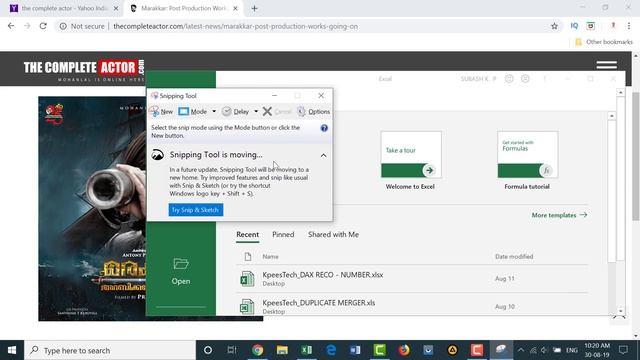Screen dimensions: 640x360
Task: Click the ENG language indicator
Action: 572,350
